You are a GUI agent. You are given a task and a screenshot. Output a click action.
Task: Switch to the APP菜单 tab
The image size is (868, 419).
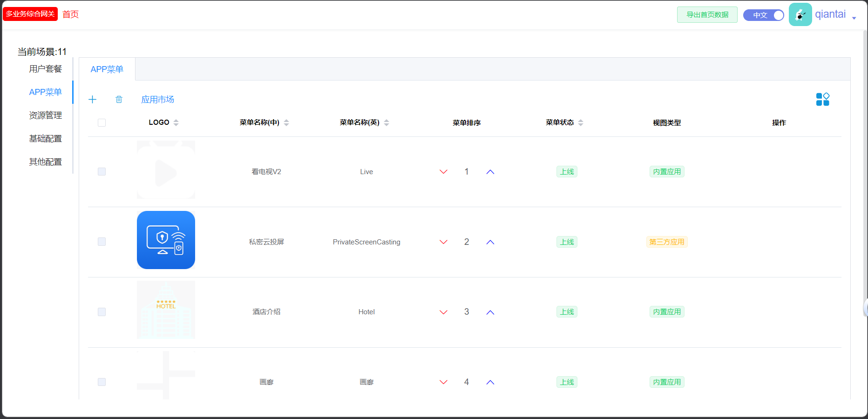click(x=107, y=69)
